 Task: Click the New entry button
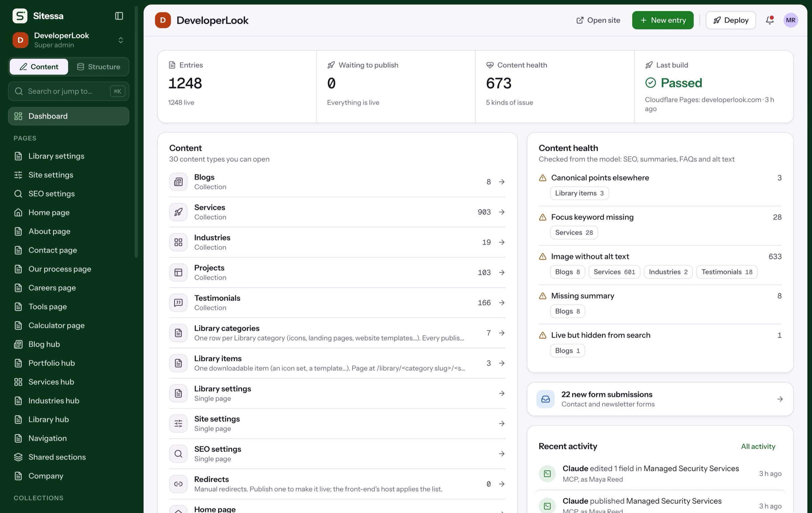point(662,20)
